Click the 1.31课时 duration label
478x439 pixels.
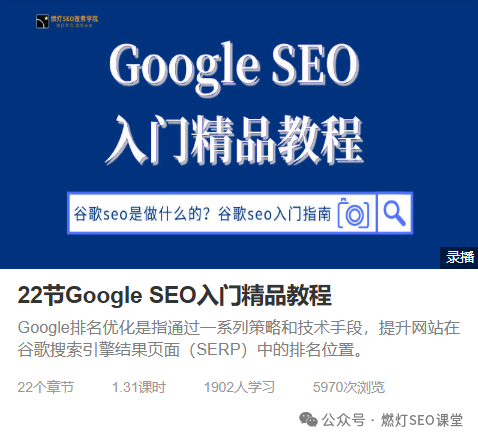139,387
